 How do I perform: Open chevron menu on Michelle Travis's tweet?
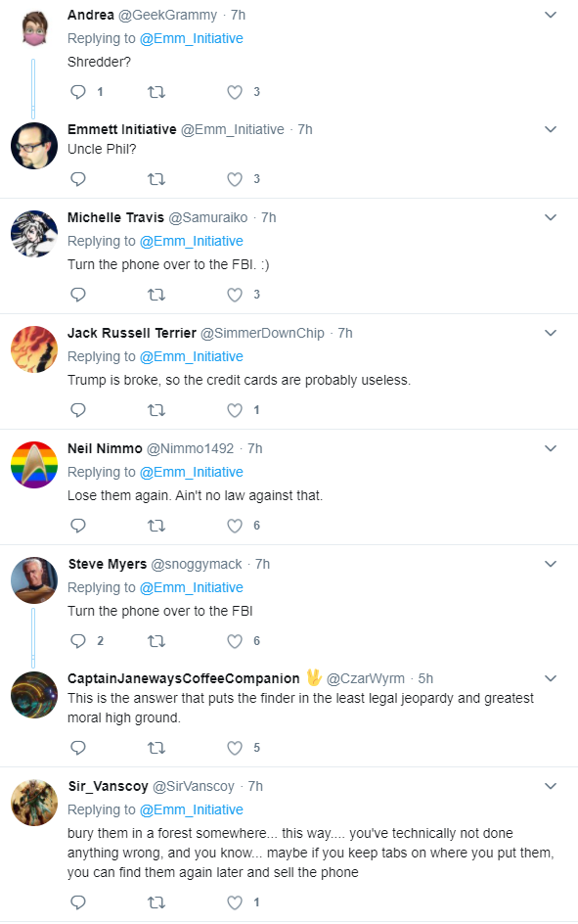[551, 217]
